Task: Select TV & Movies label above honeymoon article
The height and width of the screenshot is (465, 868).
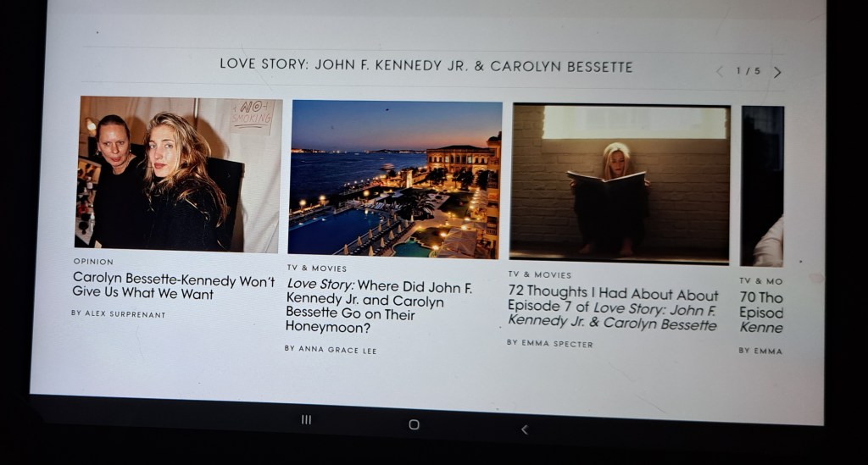Action: [x=317, y=268]
